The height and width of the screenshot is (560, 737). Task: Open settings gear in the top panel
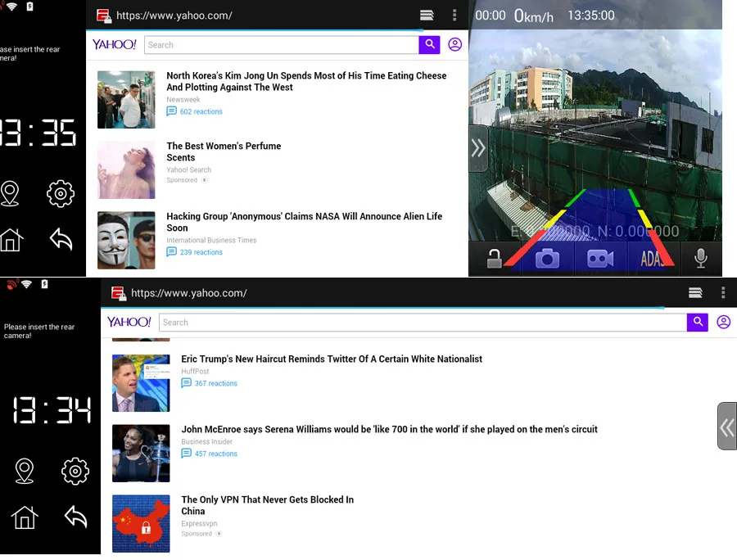pyautogui.click(x=61, y=193)
